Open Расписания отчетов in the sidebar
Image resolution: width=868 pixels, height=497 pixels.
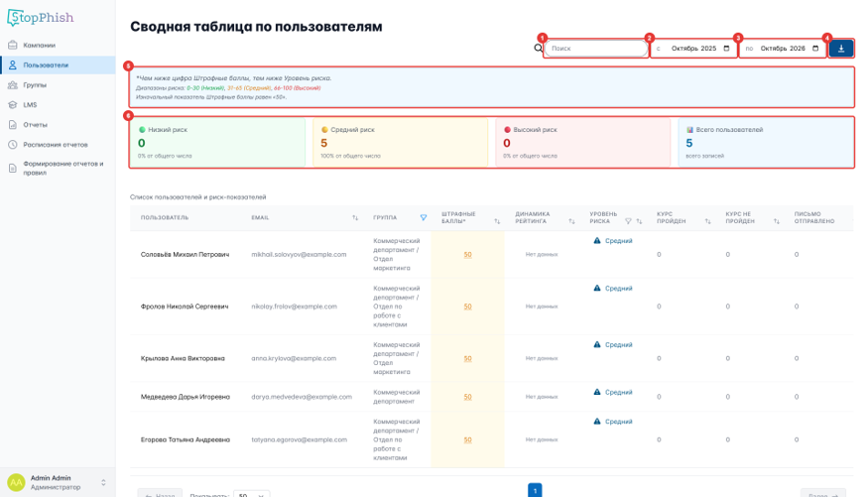coord(55,145)
